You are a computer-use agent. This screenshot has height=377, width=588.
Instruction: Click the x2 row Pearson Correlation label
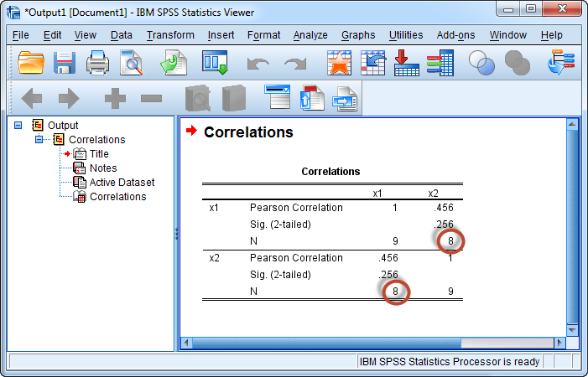click(x=296, y=257)
